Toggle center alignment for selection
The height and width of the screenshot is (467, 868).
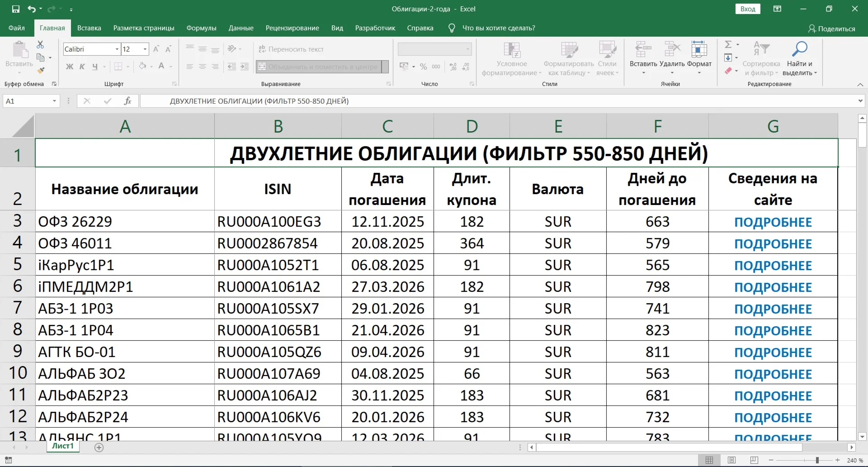coord(202,67)
